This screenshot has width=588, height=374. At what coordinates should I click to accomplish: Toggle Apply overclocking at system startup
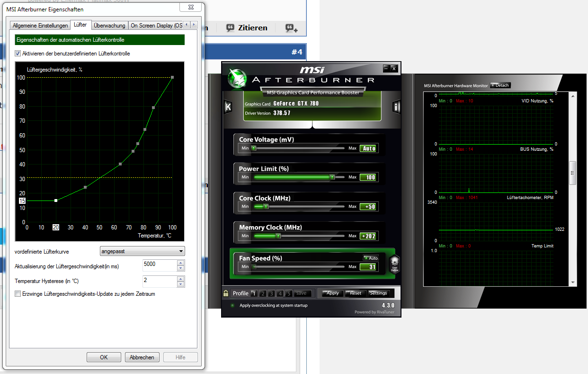pyautogui.click(x=232, y=306)
